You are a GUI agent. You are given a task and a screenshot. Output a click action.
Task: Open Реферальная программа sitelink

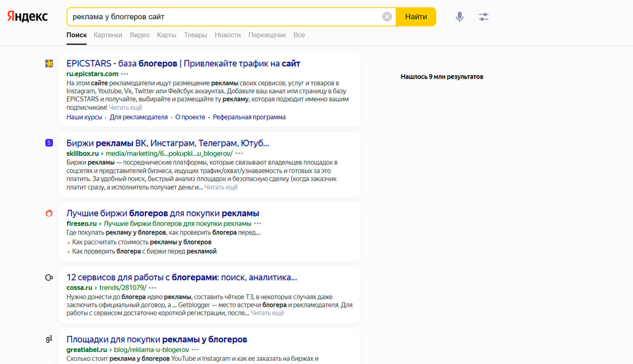click(x=249, y=117)
